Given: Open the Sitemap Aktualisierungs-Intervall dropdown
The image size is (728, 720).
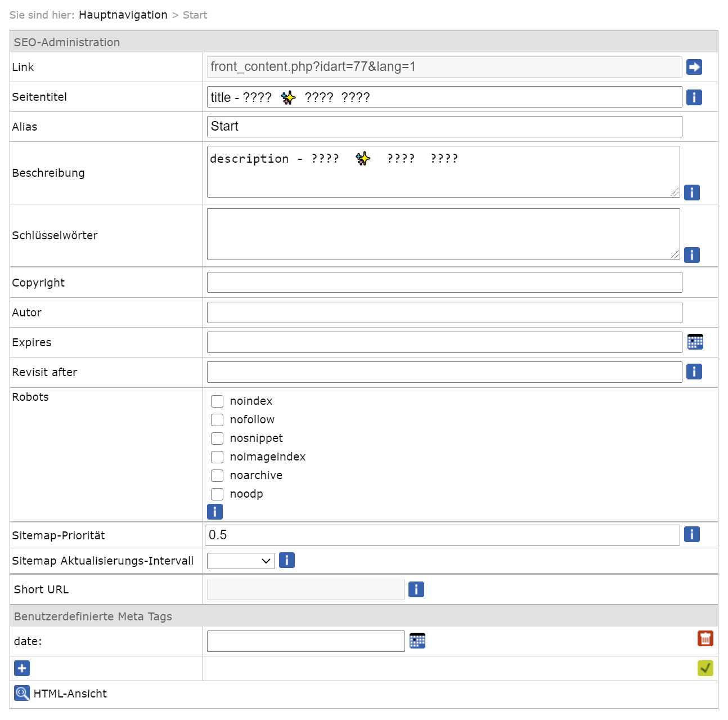Looking at the screenshot, I should coord(241,561).
